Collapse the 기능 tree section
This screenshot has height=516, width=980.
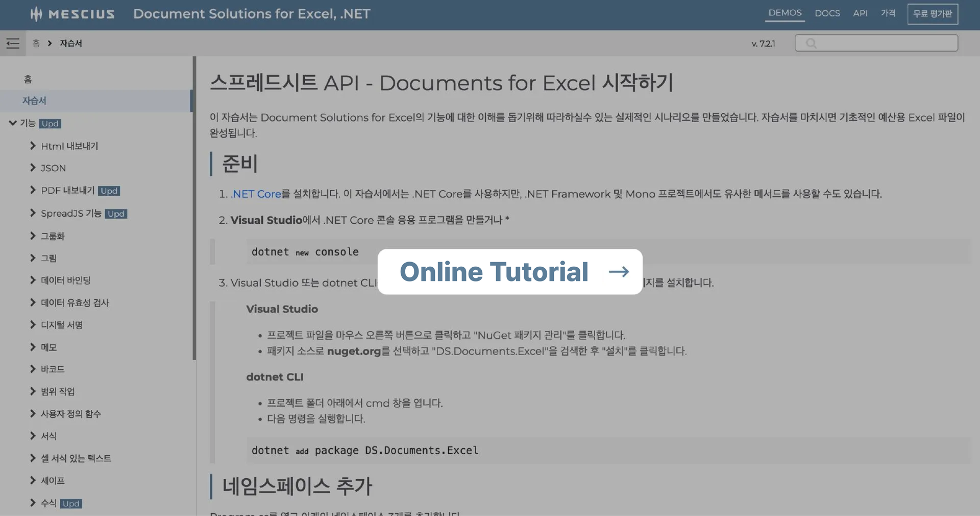(x=13, y=123)
